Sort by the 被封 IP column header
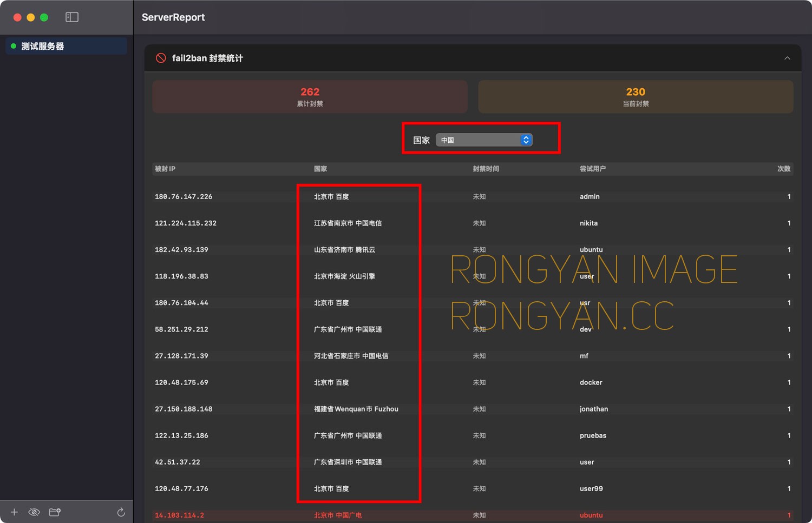The width and height of the screenshot is (812, 523). (165, 169)
